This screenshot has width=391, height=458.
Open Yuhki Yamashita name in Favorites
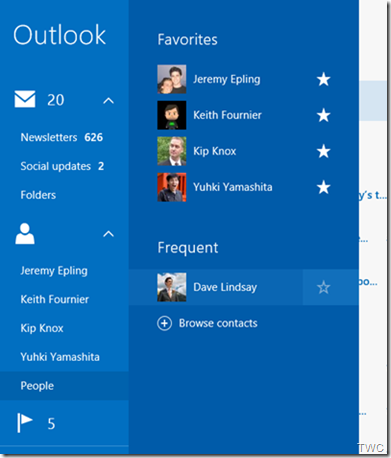tap(233, 187)
